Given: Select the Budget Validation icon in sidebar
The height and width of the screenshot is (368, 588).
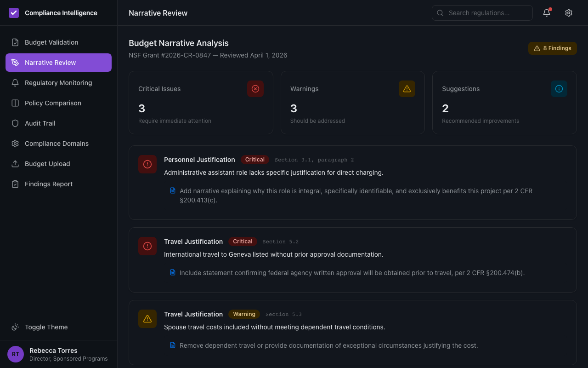Looking at the screenshot, I should coord(15,42).
